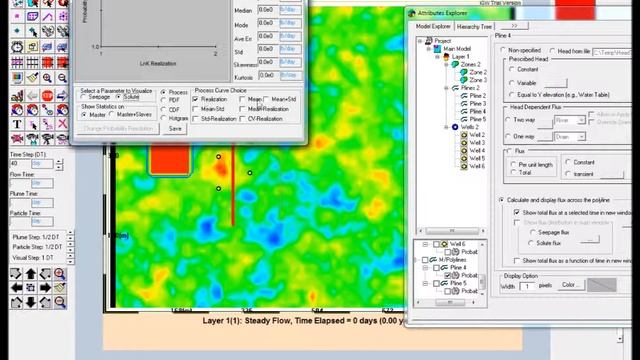Toggle Show total flux at selected time checkbox
This screenshot has height=360, width=640.
517,212
